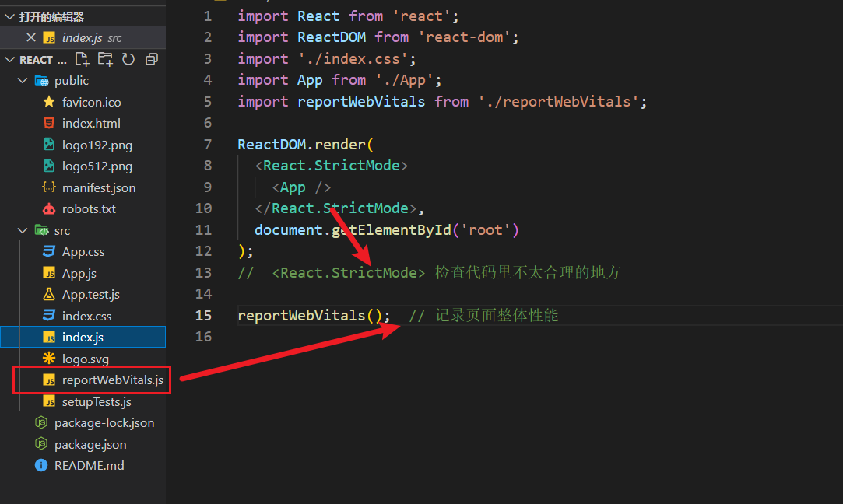Close the index.js open editor entry

pos(31,37)
